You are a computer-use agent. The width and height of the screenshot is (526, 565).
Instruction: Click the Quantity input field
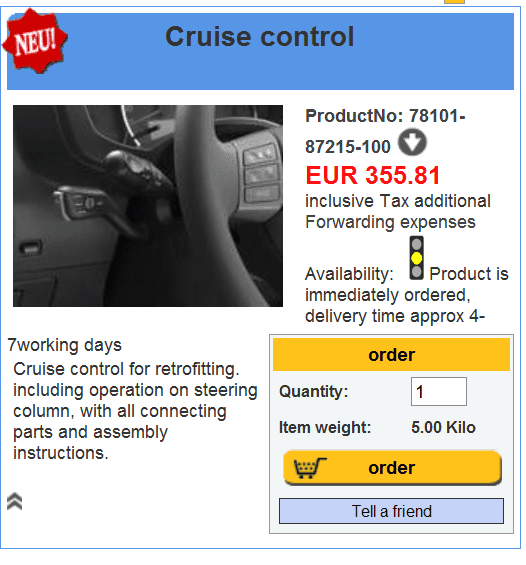[438, 391]
